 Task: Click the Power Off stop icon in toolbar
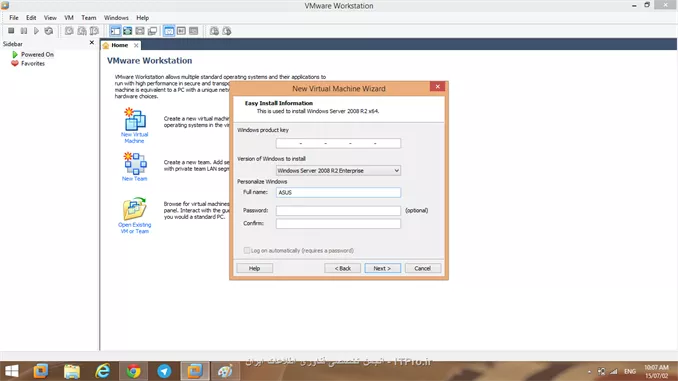coord(11,31)
